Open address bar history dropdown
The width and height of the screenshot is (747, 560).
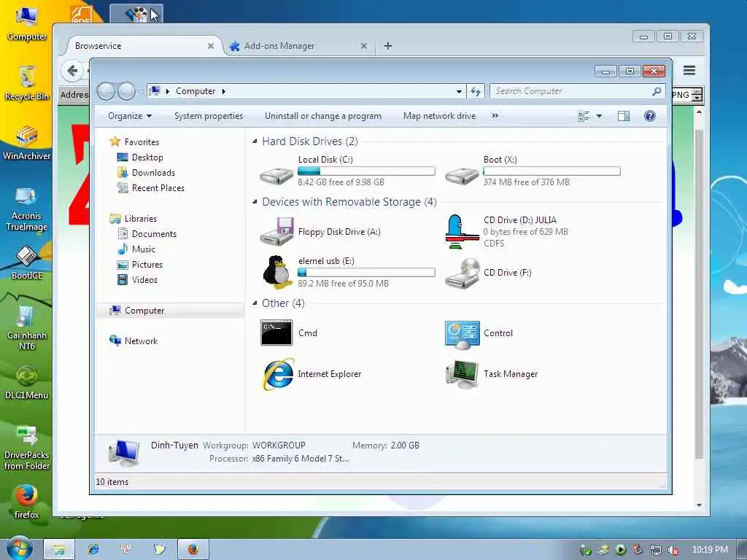[459, 91]
